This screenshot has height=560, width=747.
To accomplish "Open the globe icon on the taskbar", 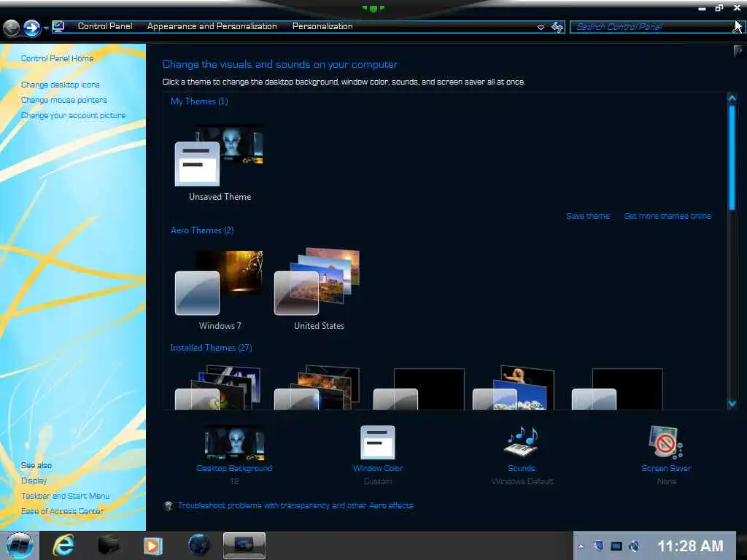I will [198, 545].
